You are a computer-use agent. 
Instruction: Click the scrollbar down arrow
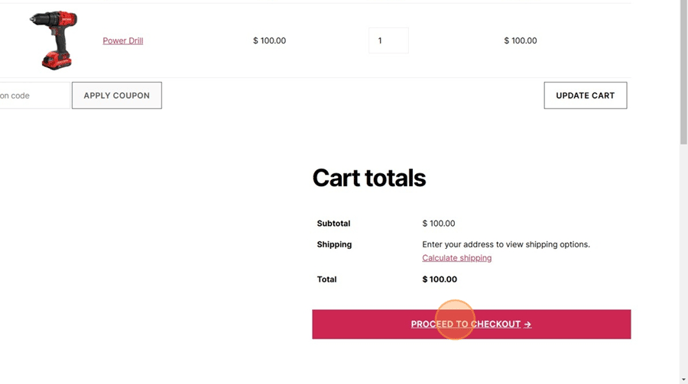coord(684,380)
